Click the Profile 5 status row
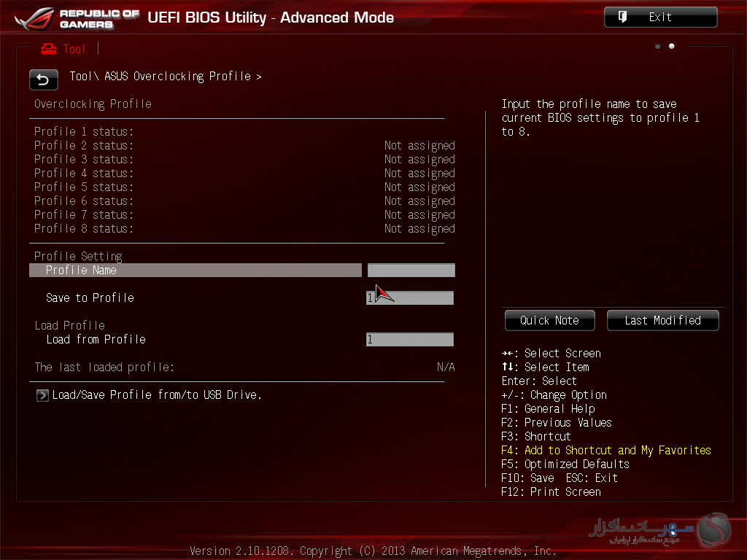The height and width of the screenshot is (560, 747). [x=244, y=187]
